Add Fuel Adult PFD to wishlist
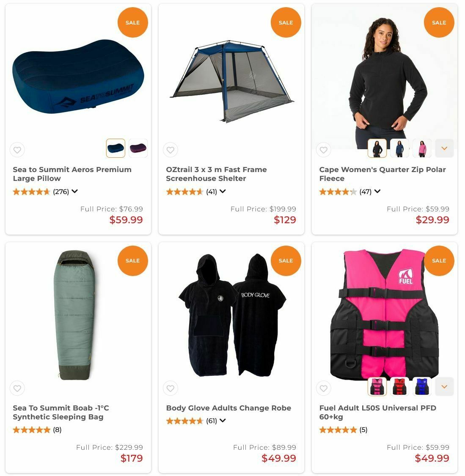465x476 pixels. click(324, 388)
